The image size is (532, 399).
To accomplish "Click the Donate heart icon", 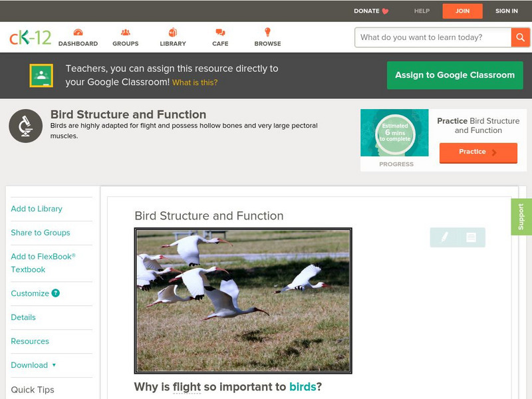I will pos(385,11).
